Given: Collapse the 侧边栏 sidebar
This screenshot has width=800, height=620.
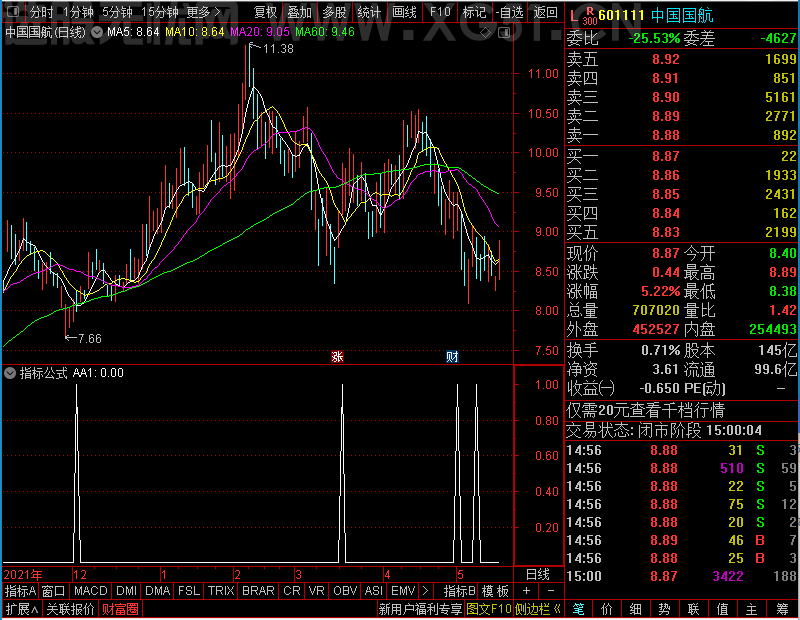Looking at the screenshot, I should pos(538,609).
